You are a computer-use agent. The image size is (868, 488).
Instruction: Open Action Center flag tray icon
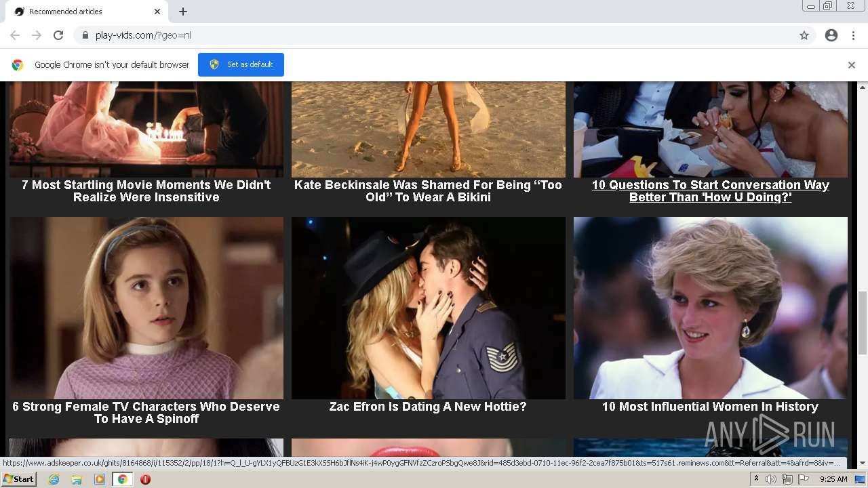coord(804,479)
